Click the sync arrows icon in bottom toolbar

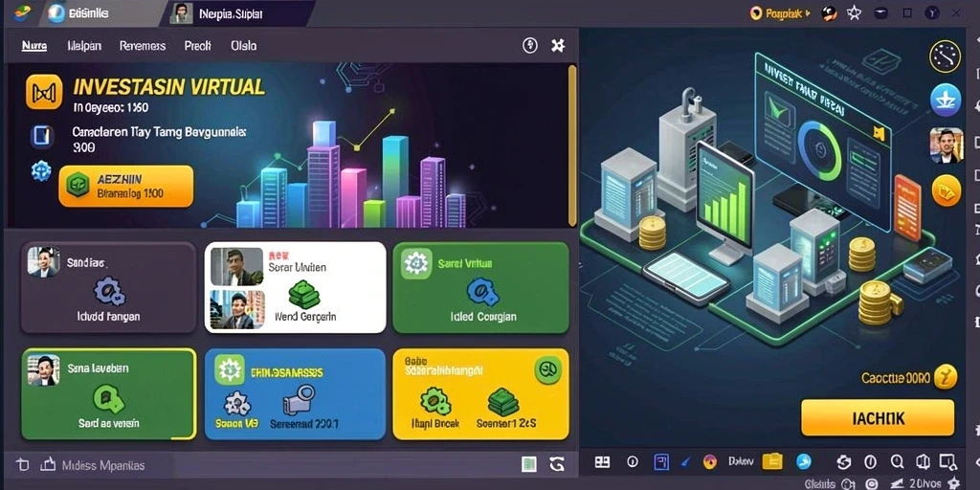click(x=844, y=462)
